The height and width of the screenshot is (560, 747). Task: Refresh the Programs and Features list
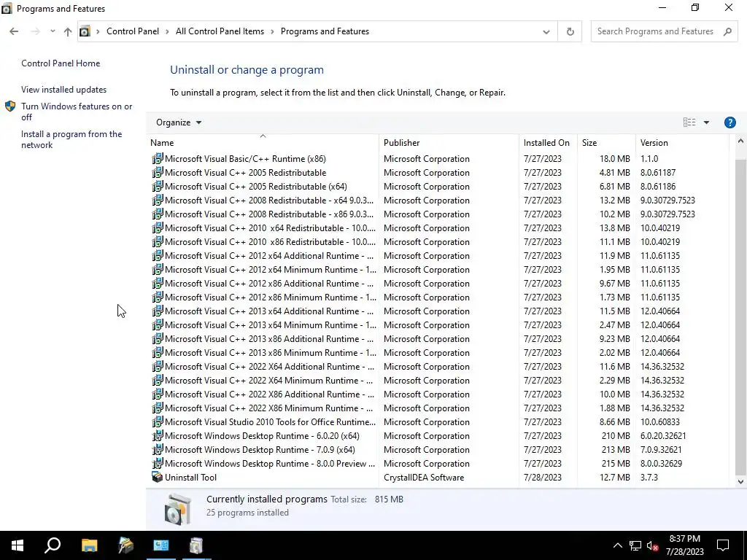570,32
